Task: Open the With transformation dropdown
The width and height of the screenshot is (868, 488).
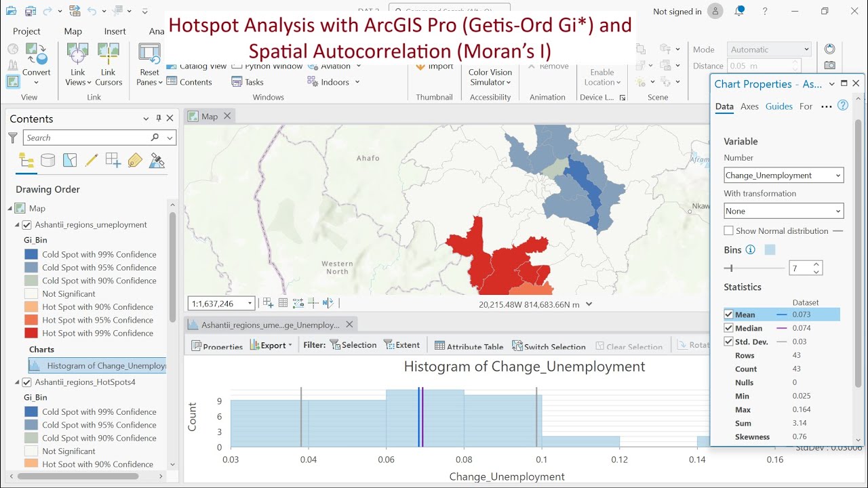Action: coord(783,211)
